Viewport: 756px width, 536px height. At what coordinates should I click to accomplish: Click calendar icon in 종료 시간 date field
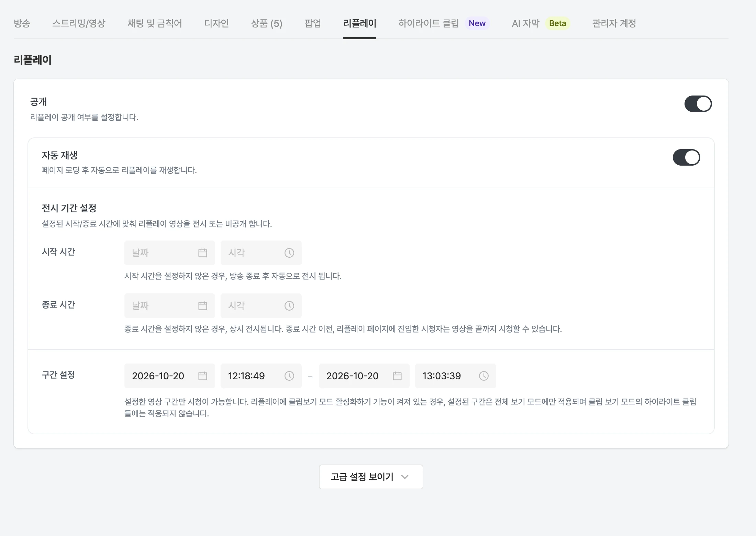203,306
